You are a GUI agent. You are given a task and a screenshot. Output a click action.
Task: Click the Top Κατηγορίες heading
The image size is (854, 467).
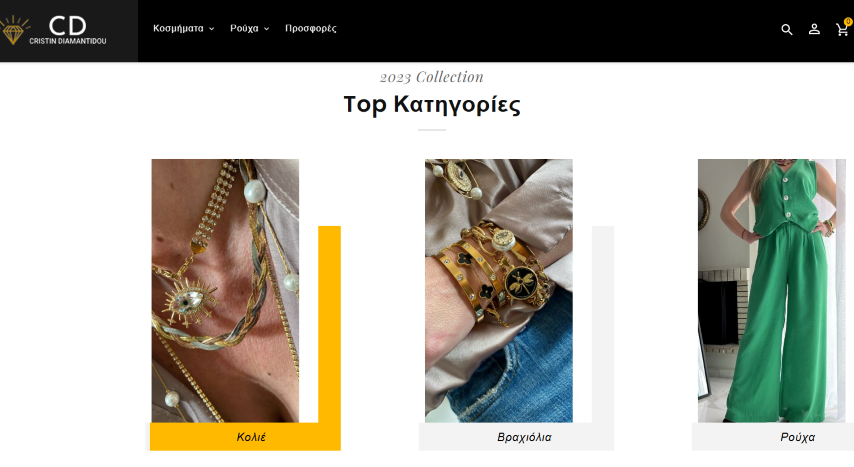pyautogui.click(x=432, y=104)
